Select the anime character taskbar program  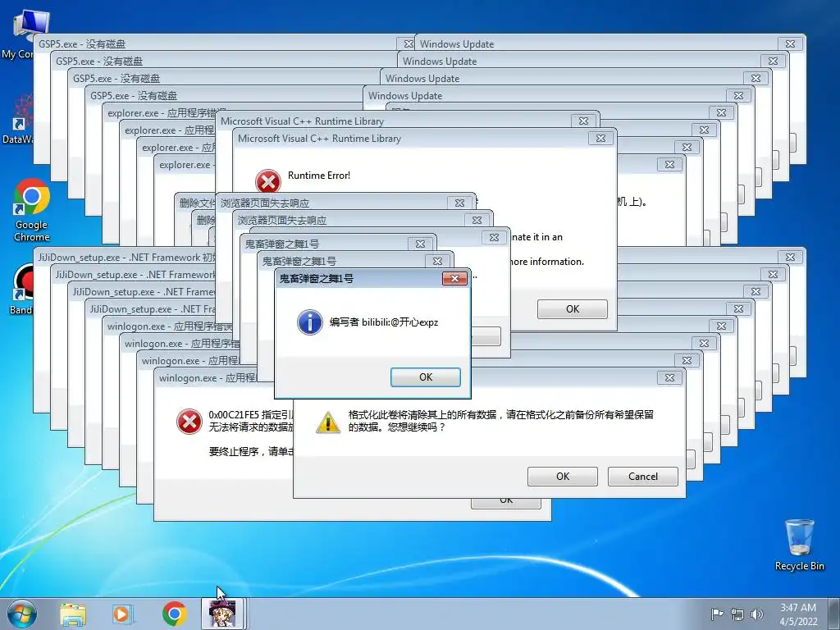pos(222,614)
